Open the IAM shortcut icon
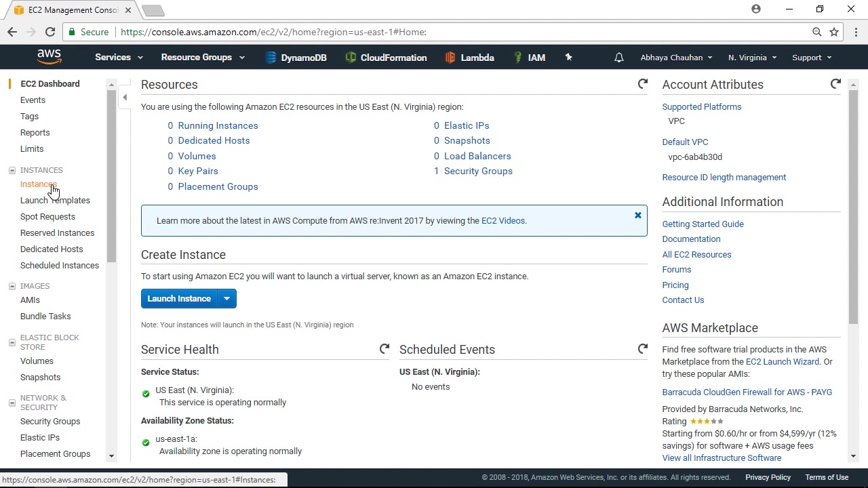This screenshot has width=868, height=488. pos(518,58)
